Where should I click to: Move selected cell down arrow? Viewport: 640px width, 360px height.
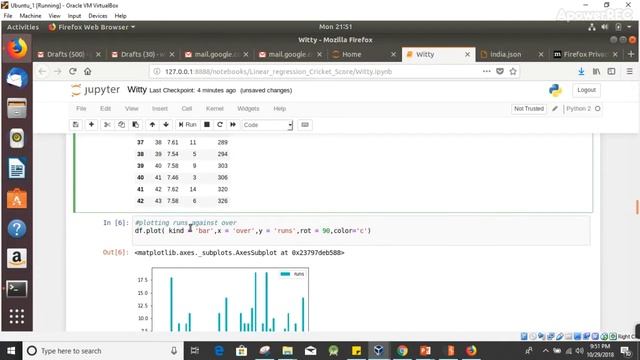pos(166,124)
